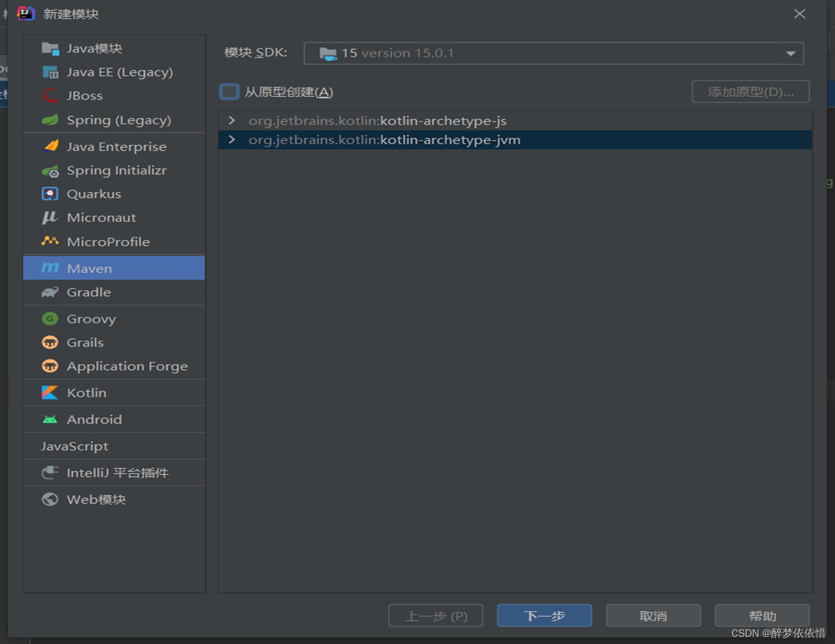Click the 15 version 15.0.1 SDK field
This screenshot has width=835, height=644.
click(x=554, y=53)
